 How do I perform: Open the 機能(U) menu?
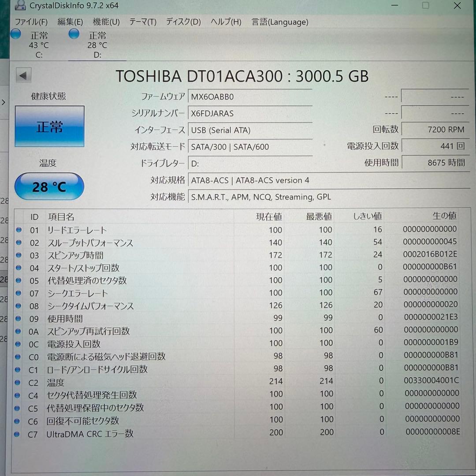pos(106,22)
